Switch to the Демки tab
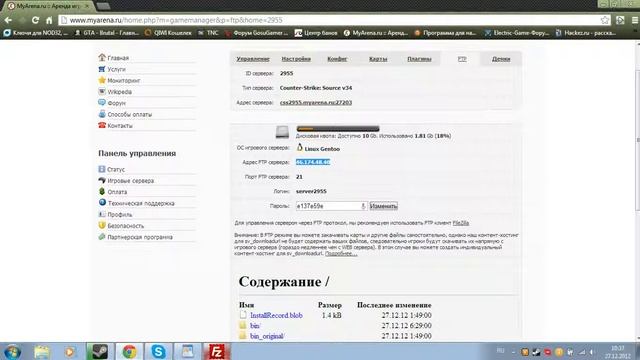This screenshot has width=640, height=360. 501,59
